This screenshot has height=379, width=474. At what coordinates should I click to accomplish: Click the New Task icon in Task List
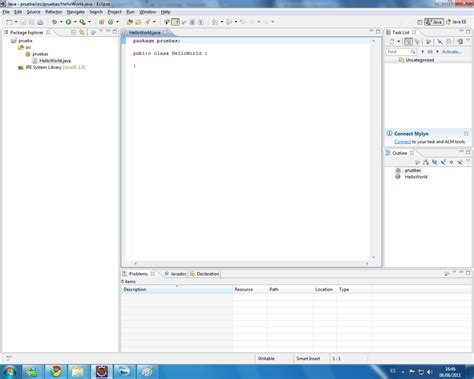coord(392,42)
